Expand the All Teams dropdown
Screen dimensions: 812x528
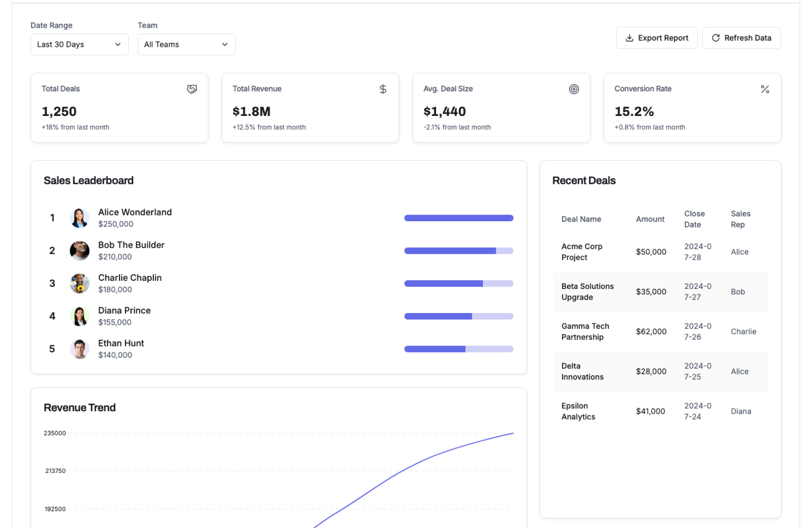pyautogui.click(x=186, y=44)
